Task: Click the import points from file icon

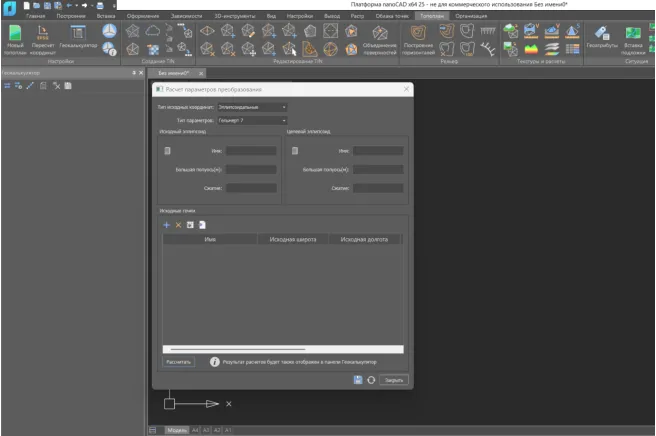Action: coord(200,225)
